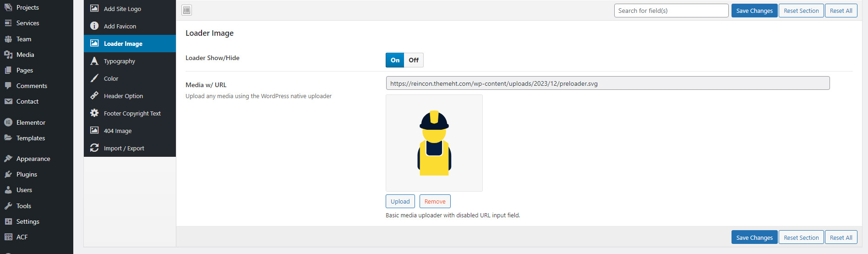
Task: Click the top Save Changes button
Action: click(754, 11)
